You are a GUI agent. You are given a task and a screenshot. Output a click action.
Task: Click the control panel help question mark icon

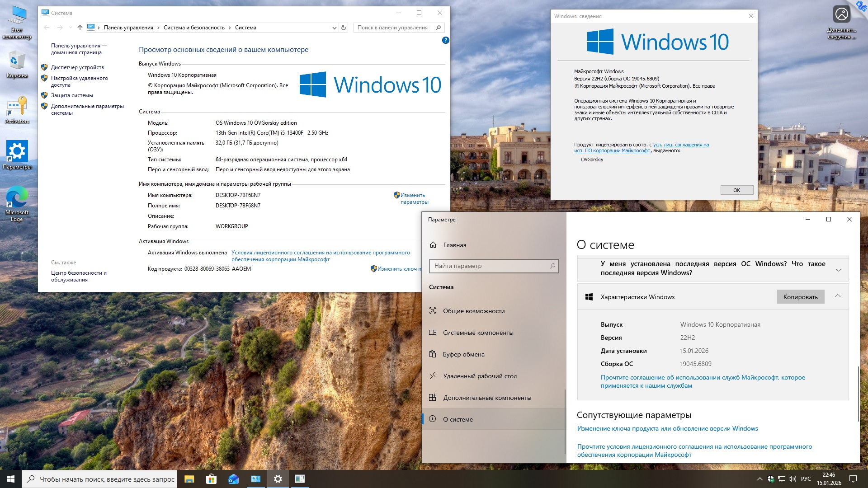pos(445,40)
